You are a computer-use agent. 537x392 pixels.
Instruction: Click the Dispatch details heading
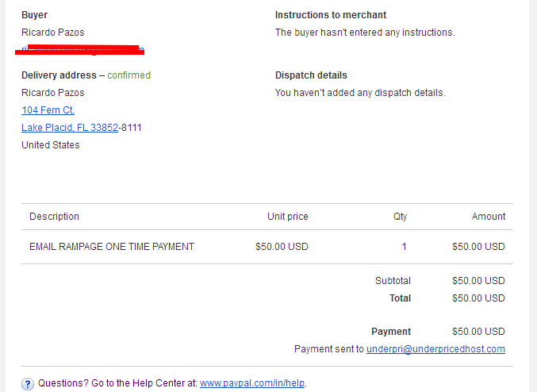pyautogui.click(x=311, y=75)
